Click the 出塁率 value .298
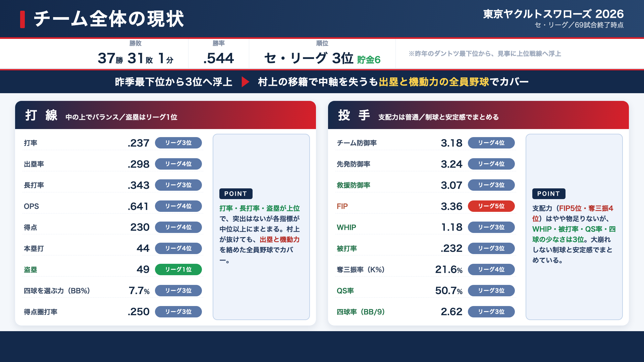This screenshot has width=644, height=362. tap(139, 164)
